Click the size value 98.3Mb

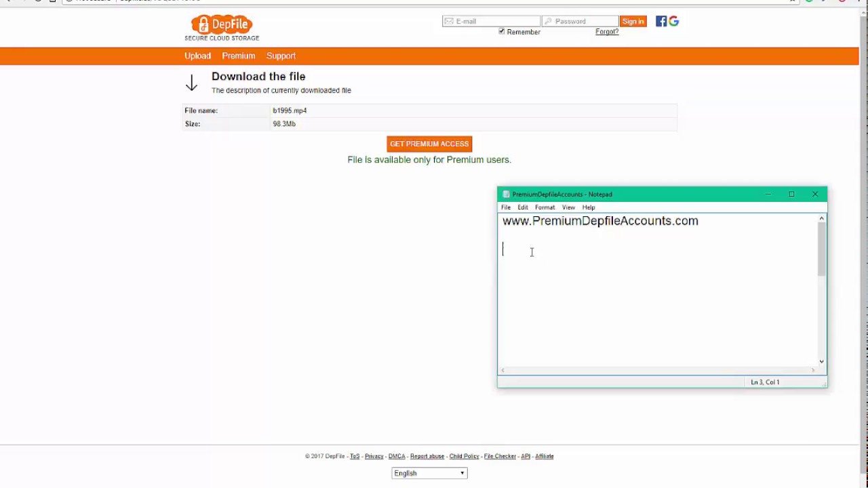click(284, 124)
